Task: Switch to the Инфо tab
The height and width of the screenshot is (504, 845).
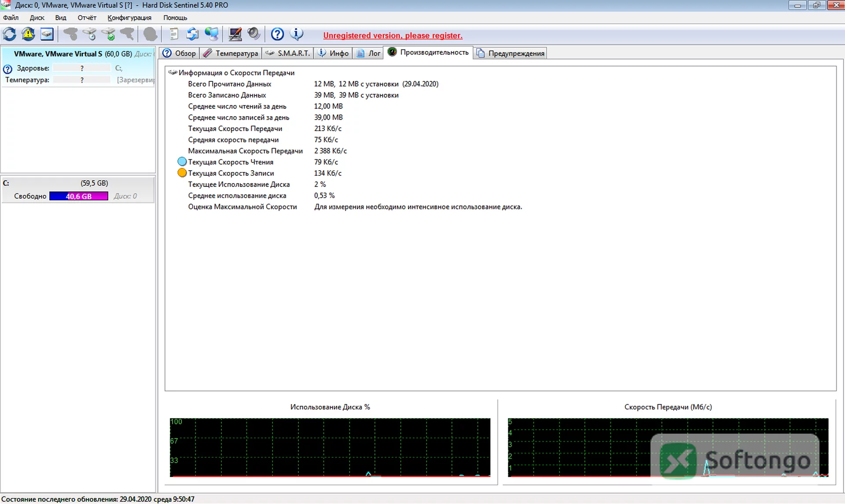Action: point(333,53)
